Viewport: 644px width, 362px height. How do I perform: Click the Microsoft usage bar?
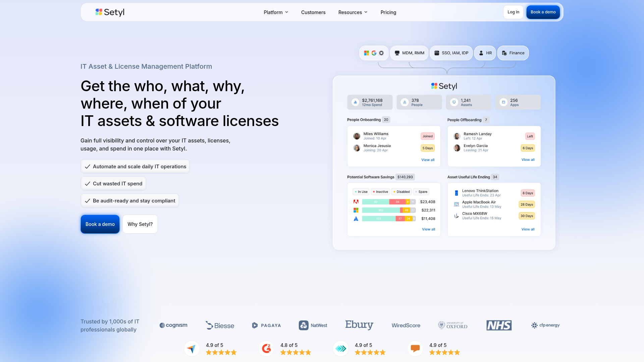coord(389,210)
